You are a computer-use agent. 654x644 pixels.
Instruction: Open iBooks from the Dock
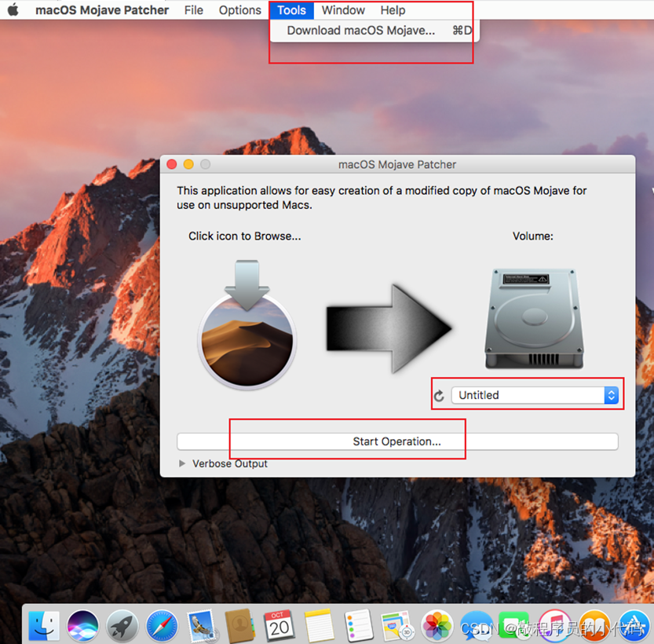[x=594, y=626]
